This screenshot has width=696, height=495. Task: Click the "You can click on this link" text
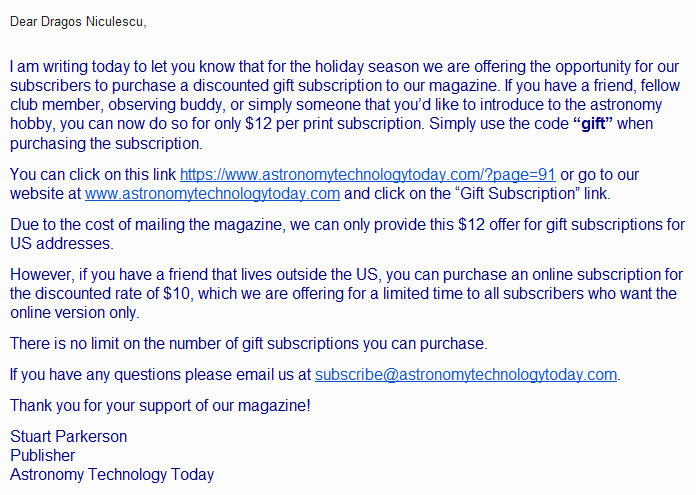coord(92,174)
